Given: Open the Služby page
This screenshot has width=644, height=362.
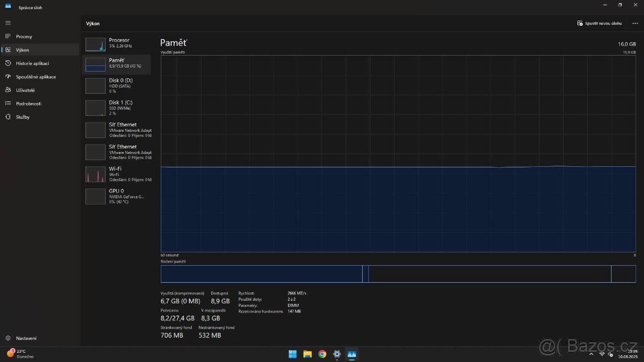Looking at the screenshot, I should point(23,117).
